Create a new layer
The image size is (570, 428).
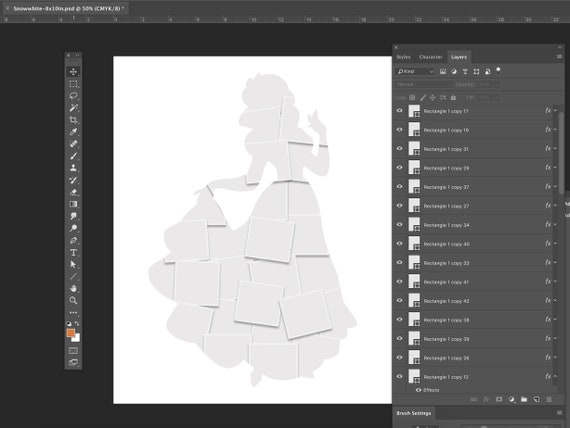pyautogui.click(x=537, y=399)
